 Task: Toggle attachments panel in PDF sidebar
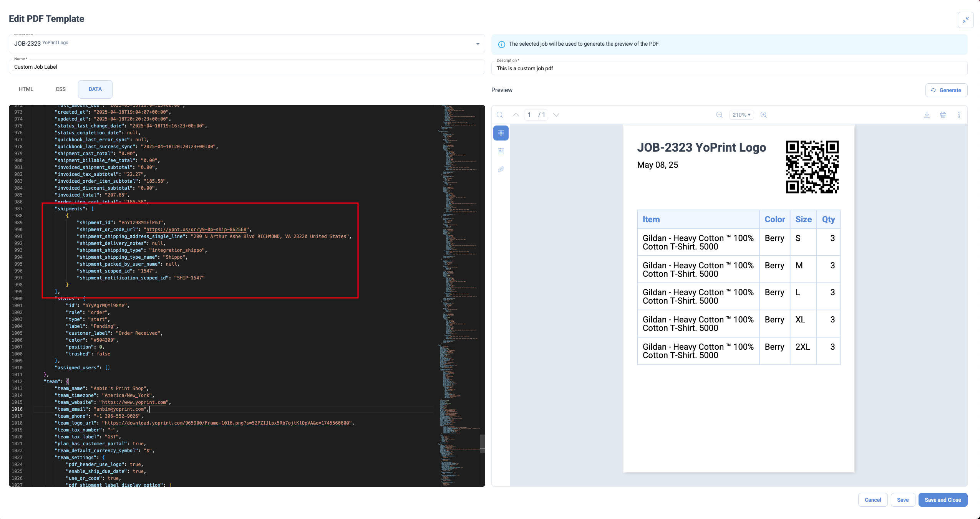501,169
